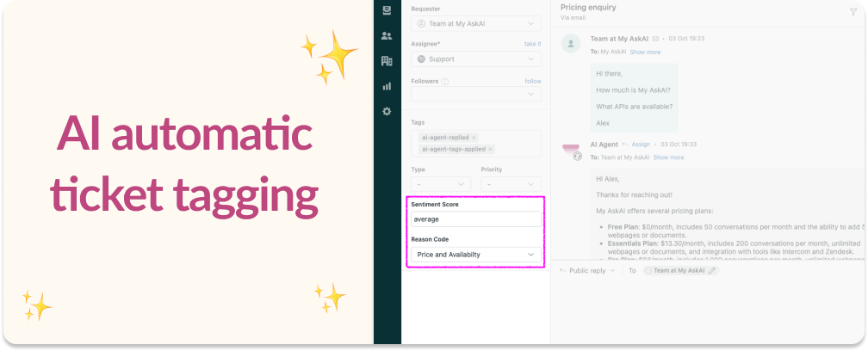The height and width of the screenshot is (351, 868).
Task: Click the Sentiment Score input field
Action: click(476, 219)
